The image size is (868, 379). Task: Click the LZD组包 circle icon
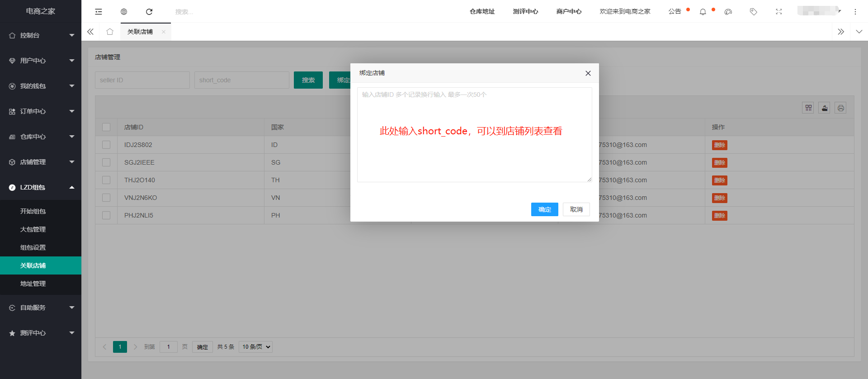[x=12, y=187]
